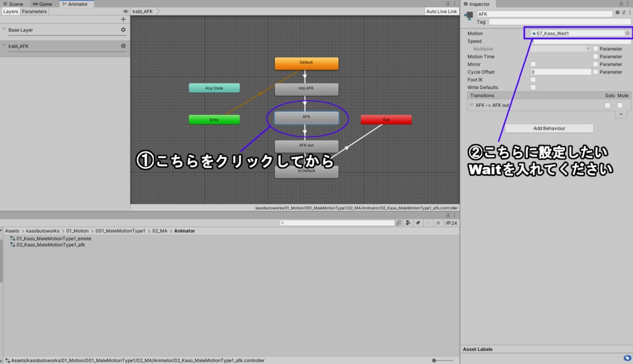
Task: Toggle the Foot IK checkbox
Action: 533,80
